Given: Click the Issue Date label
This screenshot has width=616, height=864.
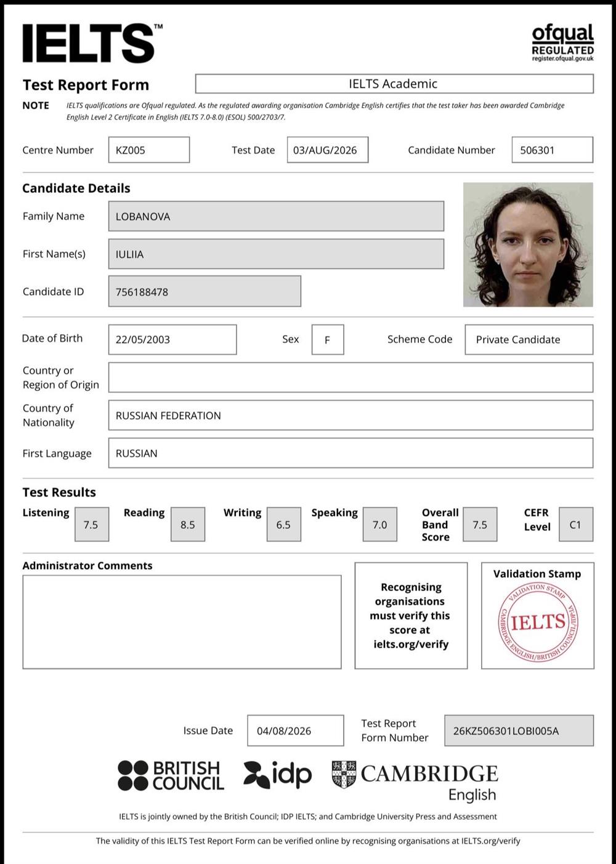Looking at the screenshot, I should (208, 730).
